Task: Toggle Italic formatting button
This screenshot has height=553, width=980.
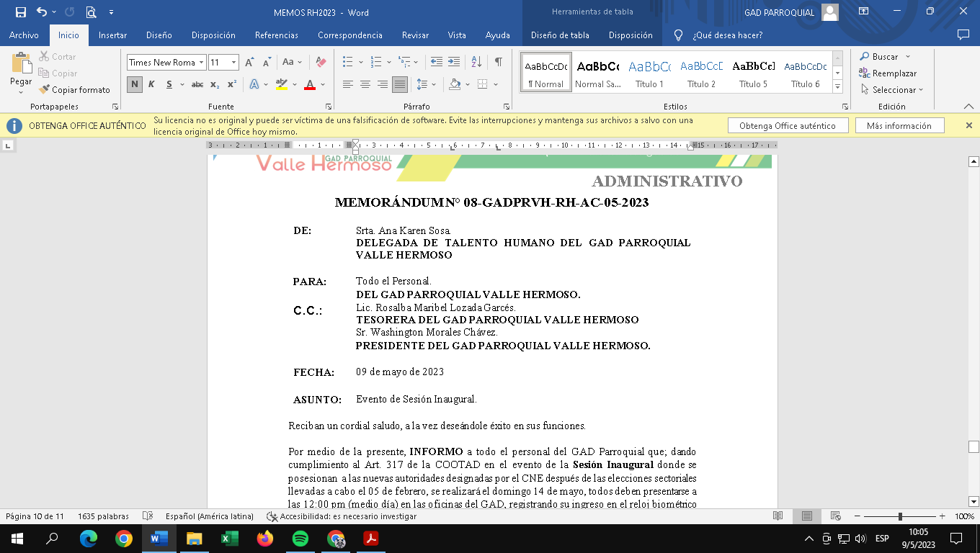Action: pyautogui.click(x=151, y=84)
